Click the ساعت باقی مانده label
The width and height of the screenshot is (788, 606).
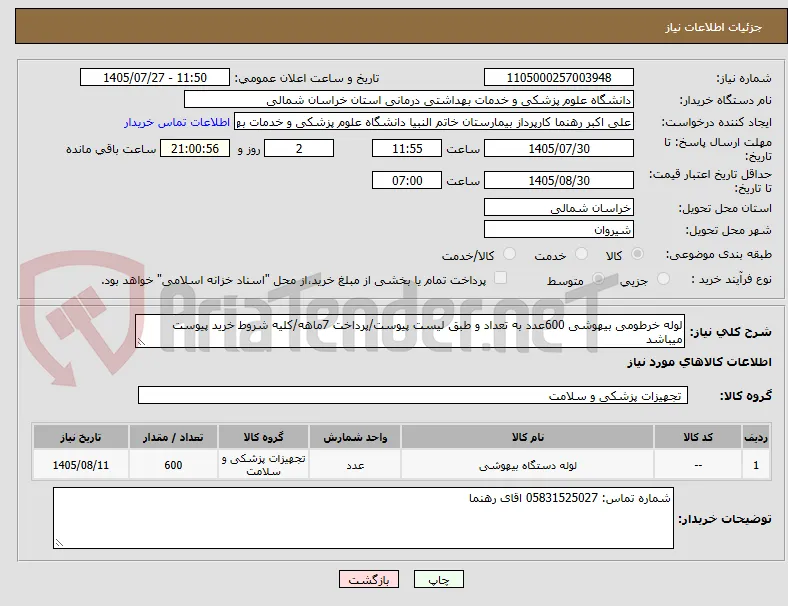pos(111,149)
